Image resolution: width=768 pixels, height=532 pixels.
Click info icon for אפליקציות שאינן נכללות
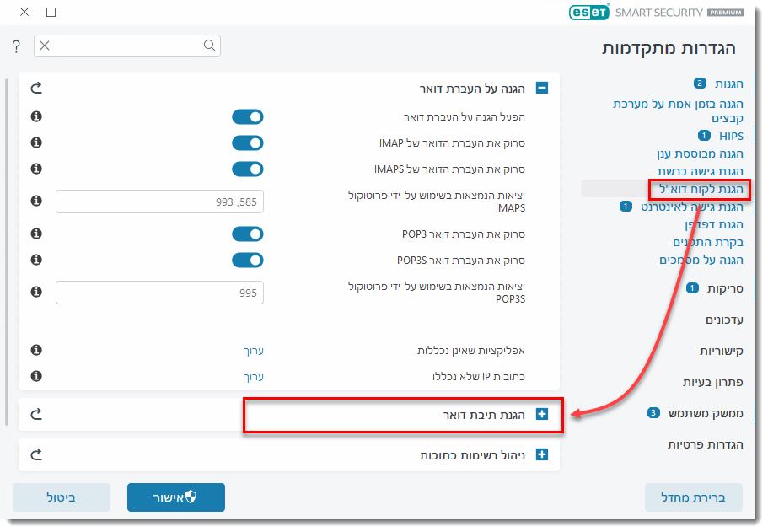tap(36, 350)
